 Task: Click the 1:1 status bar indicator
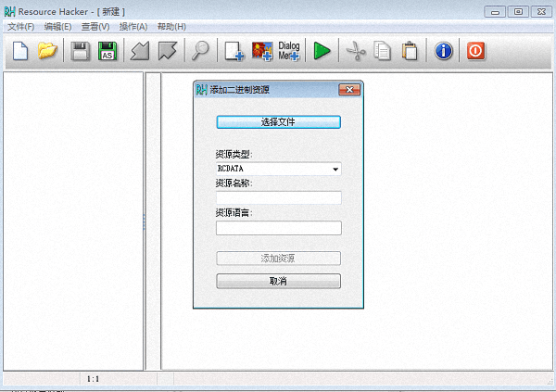coord(93,379)
